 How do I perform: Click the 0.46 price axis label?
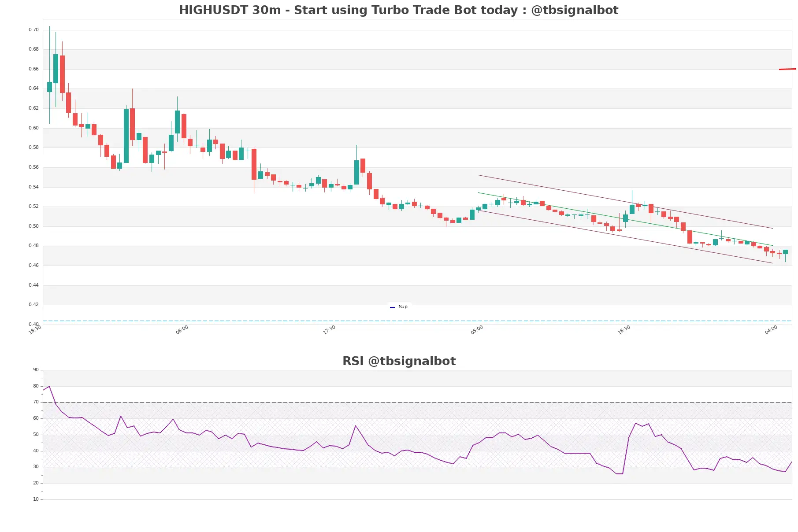point(33,266)
